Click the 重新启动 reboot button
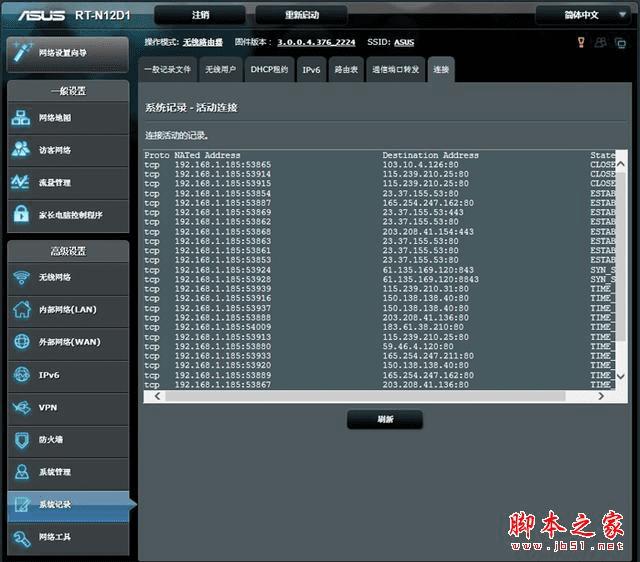Image resolution: width=640 pixels, height=562 pixels. tap(302, 15)
